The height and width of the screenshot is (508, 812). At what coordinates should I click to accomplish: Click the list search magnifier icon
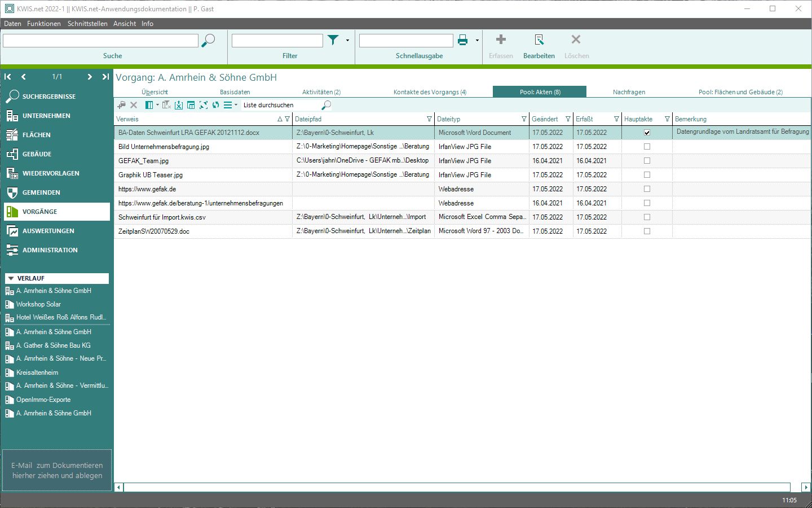(326, 105)
